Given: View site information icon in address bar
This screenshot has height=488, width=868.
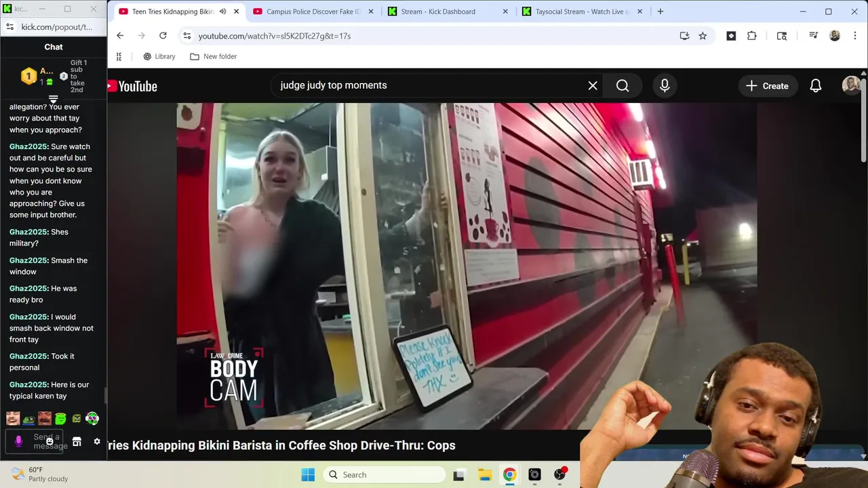Looking at the screenshot, I should click(187, 36).
